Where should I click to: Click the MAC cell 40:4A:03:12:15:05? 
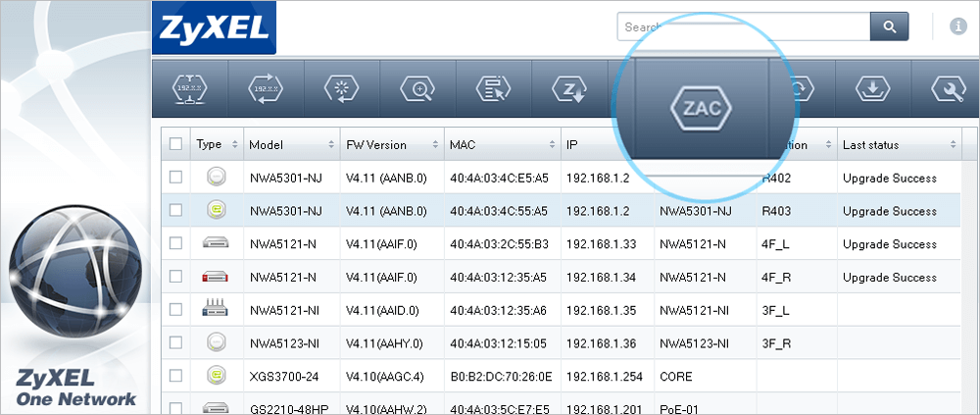pyautogui.click(x=498, y=343)
